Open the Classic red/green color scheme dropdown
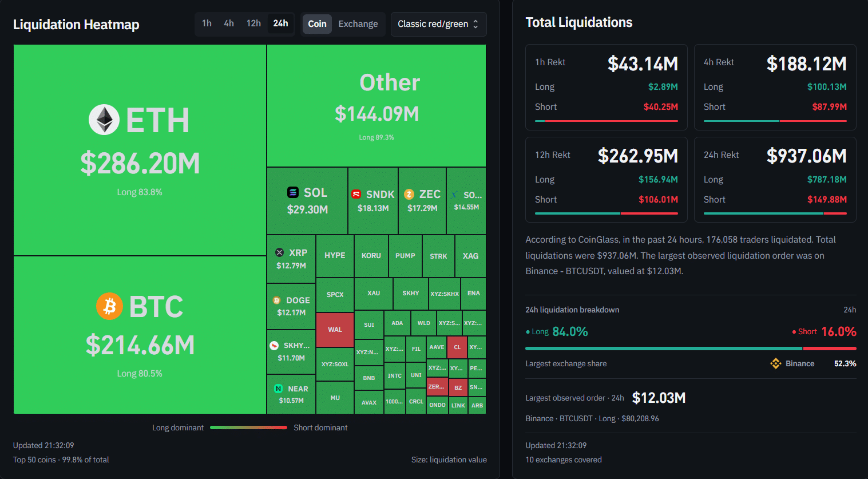 439,24
